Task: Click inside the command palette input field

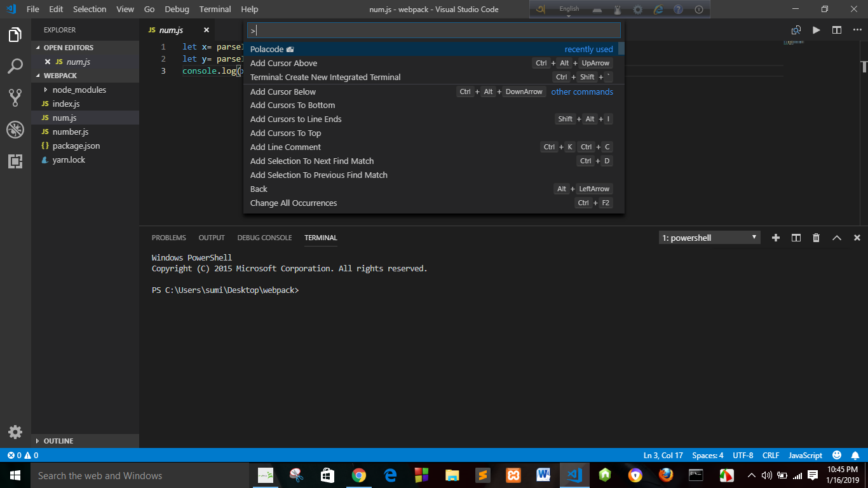Action: 434,30
